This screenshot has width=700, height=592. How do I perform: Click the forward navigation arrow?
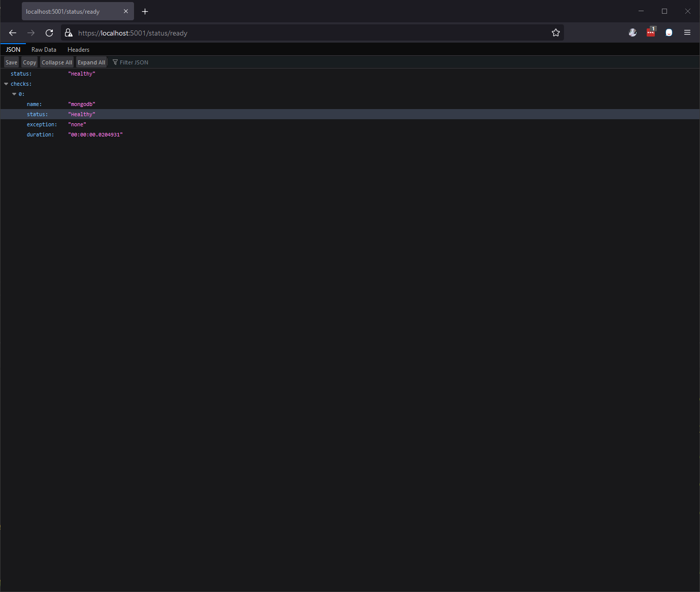point(30,32)
